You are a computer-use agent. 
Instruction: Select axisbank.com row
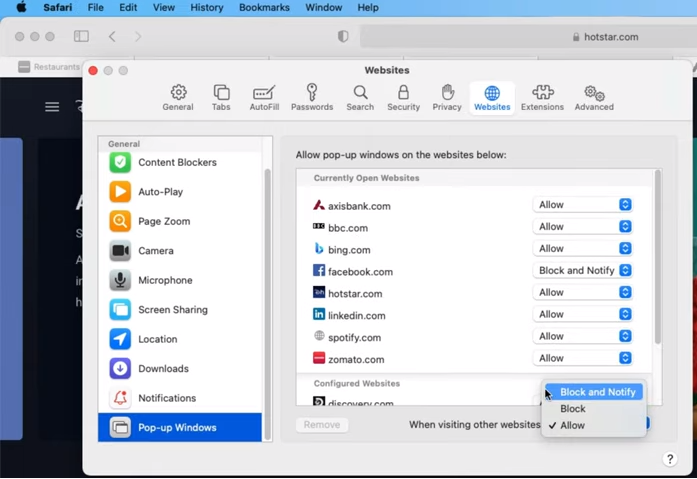pos(473,205)
